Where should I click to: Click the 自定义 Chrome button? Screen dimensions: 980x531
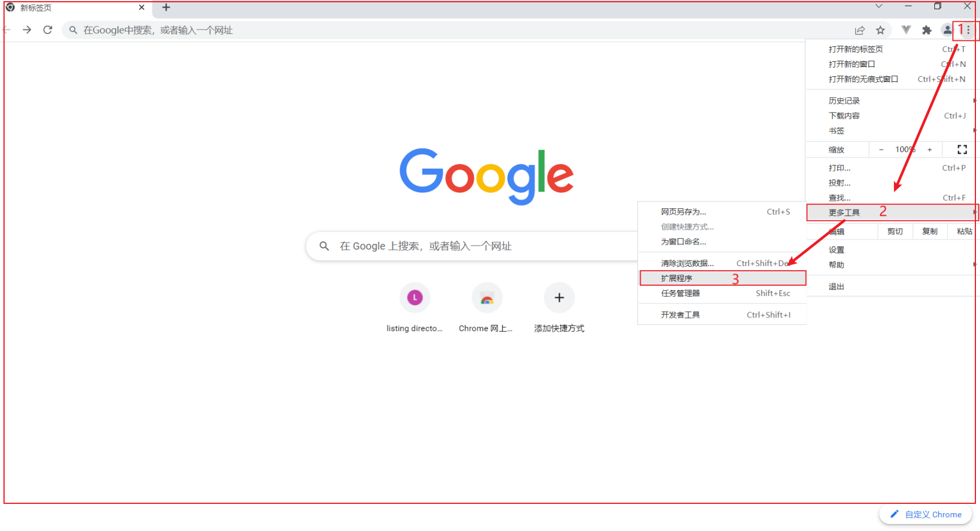pyautogui.click(x=926, y=514)
